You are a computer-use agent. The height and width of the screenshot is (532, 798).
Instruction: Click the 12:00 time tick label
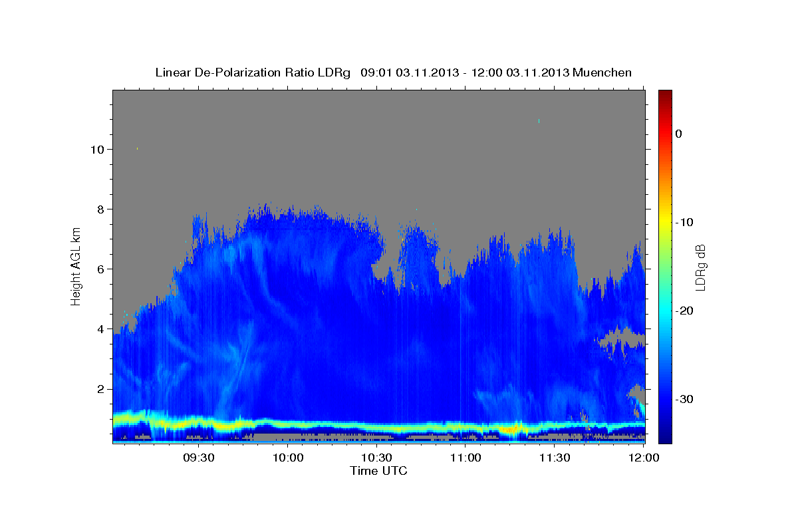click(644, 458)
